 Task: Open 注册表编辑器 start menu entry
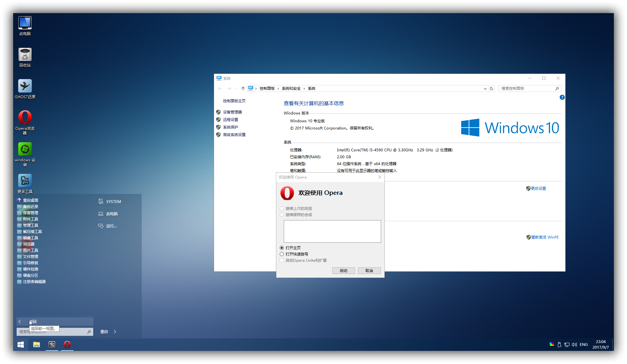pyautogui.click(x=32, y=281)
